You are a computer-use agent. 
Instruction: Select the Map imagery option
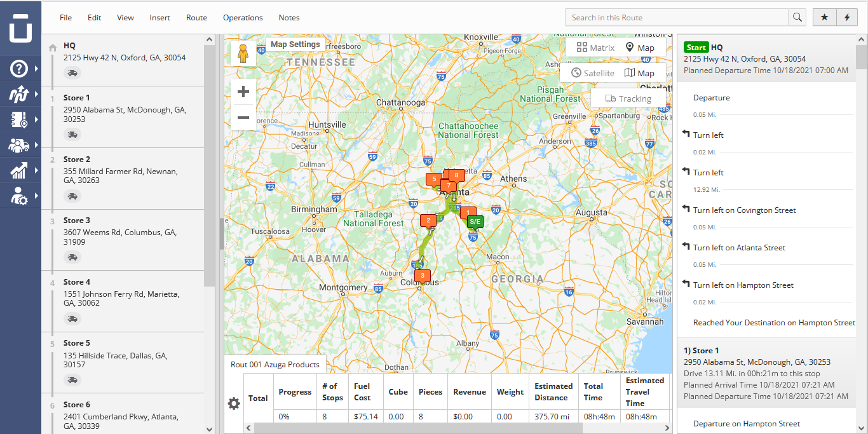640,73
